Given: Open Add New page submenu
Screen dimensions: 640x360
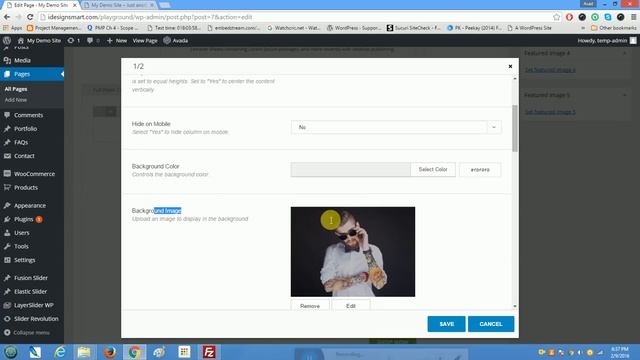Looking at the screenshot, I should 16,100.
